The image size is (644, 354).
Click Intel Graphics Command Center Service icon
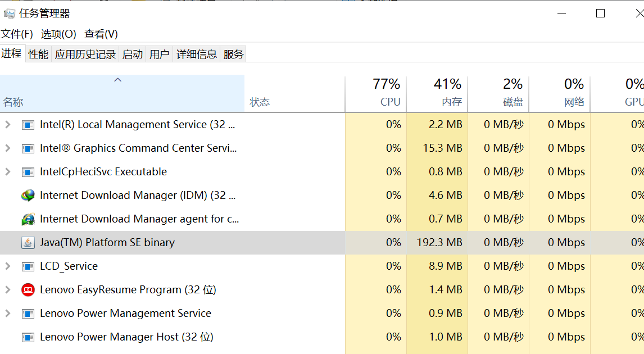point(28,148)
